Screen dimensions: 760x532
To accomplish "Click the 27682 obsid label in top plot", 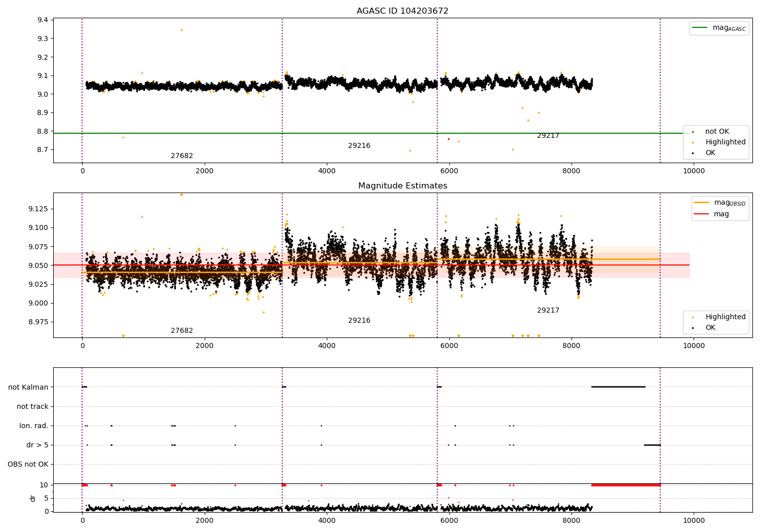I will pyautogui.click(x=182, y=156).
